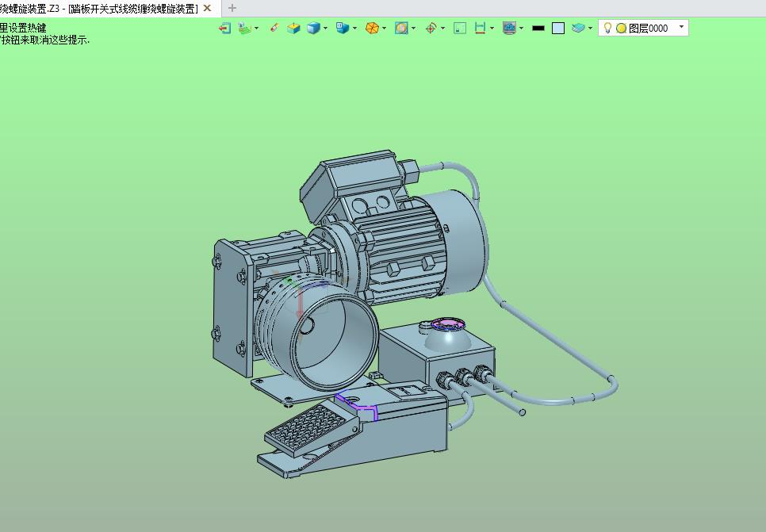This screenshot has height=532, width=766.
Task: Click the black line color swatch
Action: (x=538, y=29)
